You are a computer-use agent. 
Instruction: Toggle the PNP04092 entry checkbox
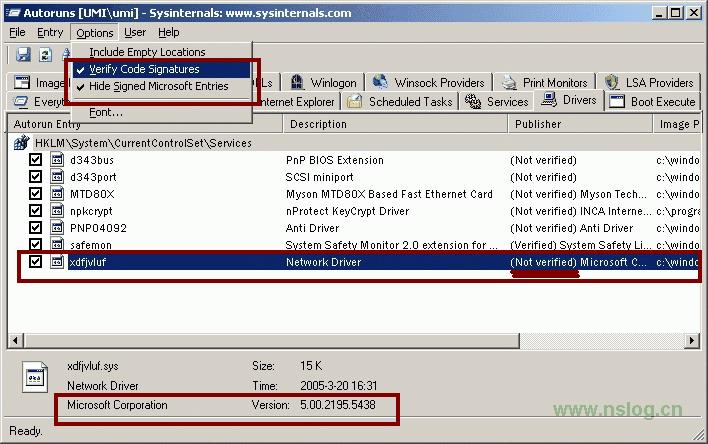click(35, 228)
